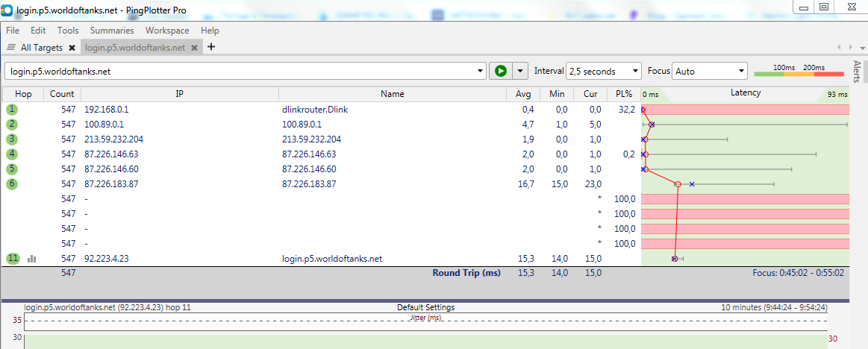Open the Tools menu
Image resolution: width=868 pixels, height=349 pixels.
click(x=68, y=31)
